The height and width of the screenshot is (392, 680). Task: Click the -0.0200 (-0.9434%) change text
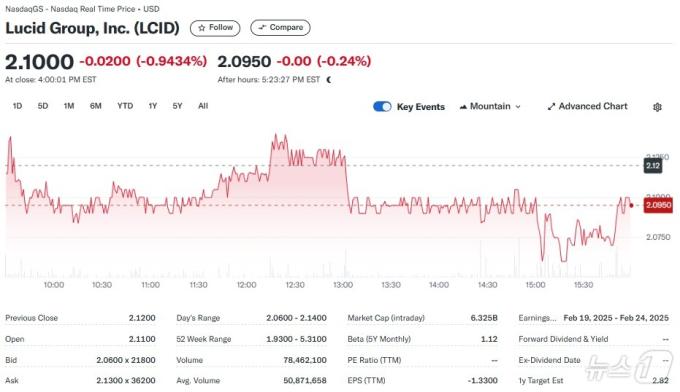[143, 61]
